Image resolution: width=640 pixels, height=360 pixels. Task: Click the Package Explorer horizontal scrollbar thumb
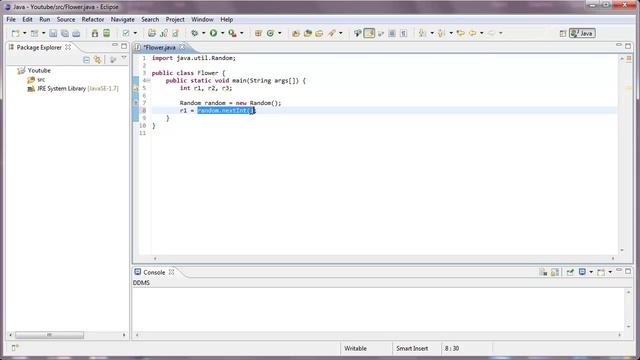click(x=49, y=335)
